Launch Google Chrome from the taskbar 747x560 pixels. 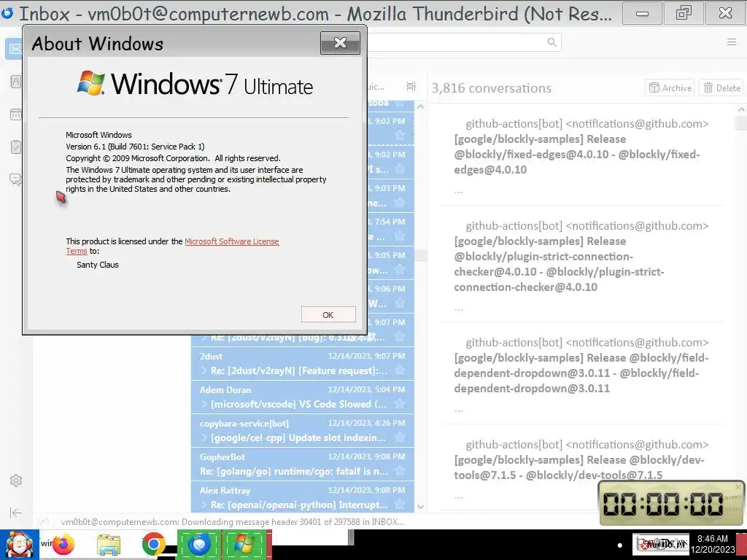coord(153,544)
